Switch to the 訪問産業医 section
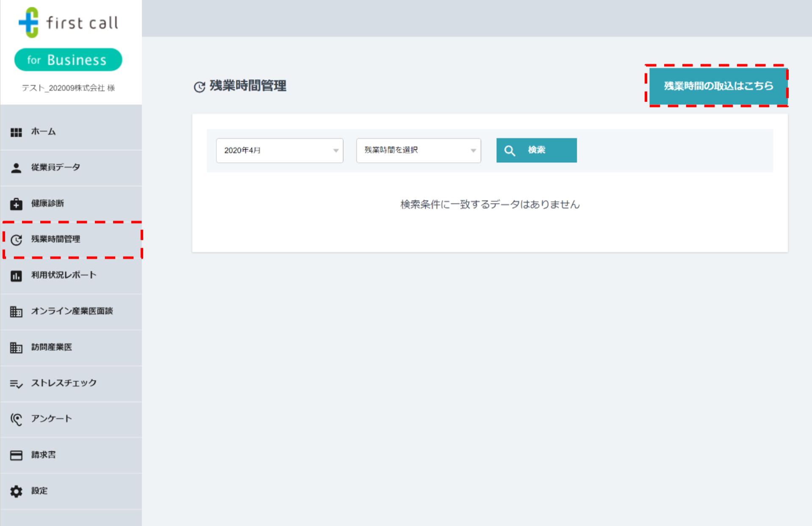This screenshot has height=526, width=812. 51,347
